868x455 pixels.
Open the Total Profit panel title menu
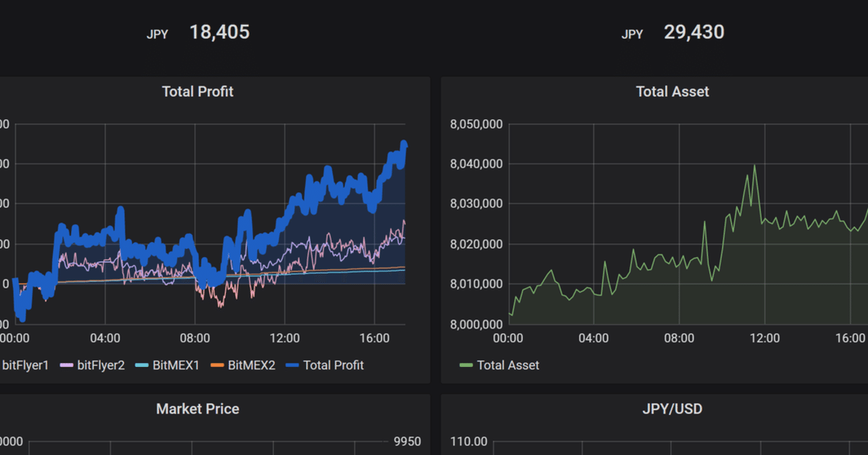click(197, 91)
